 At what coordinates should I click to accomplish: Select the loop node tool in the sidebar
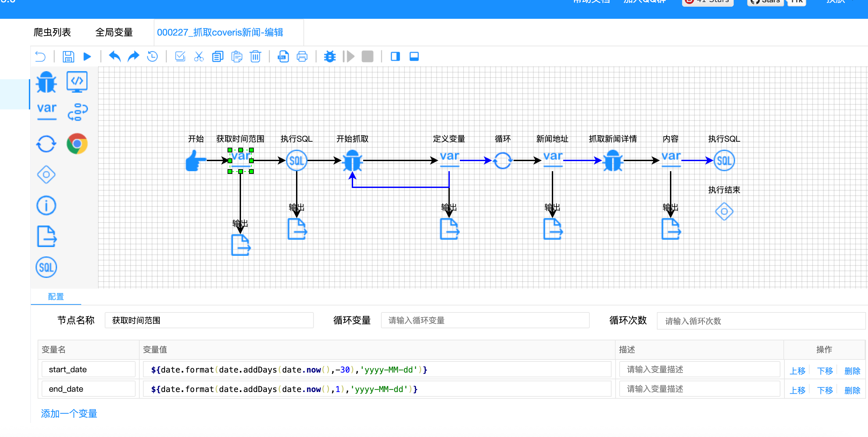tap(46, 144)
